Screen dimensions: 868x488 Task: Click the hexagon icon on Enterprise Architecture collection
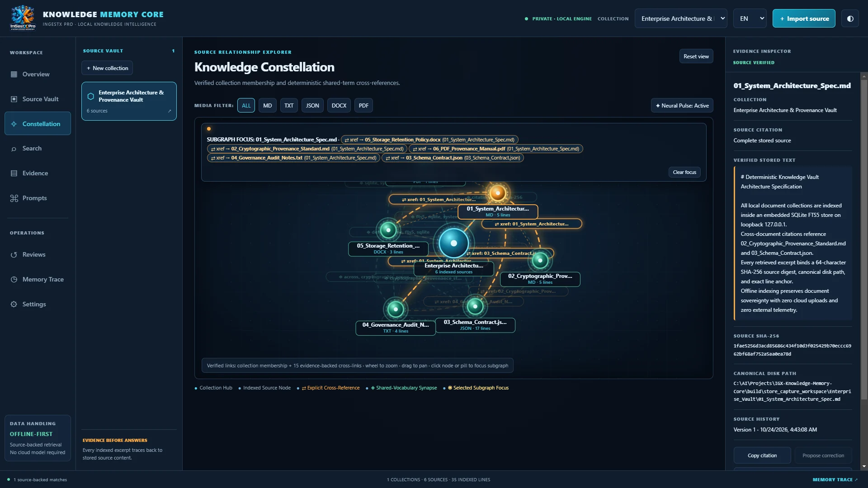click(90, 96)
